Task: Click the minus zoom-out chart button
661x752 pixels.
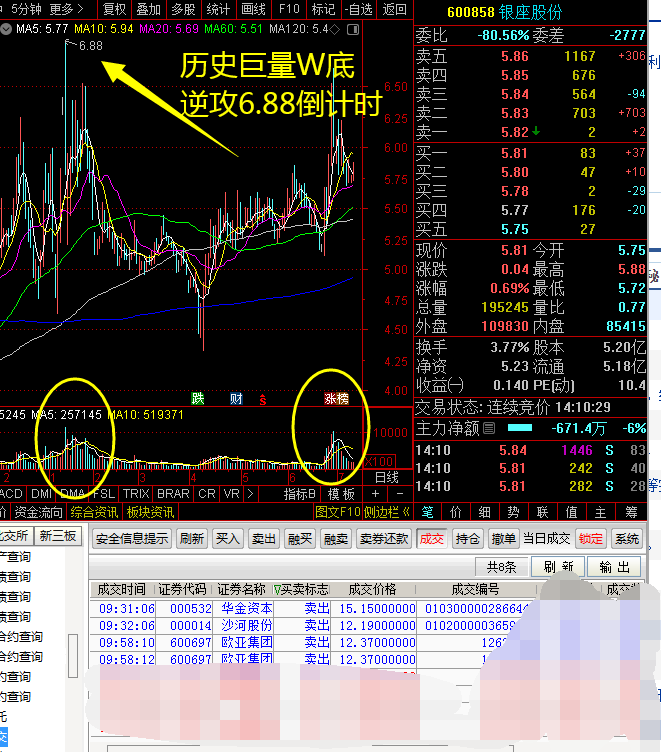Action: tap(400, 494)
